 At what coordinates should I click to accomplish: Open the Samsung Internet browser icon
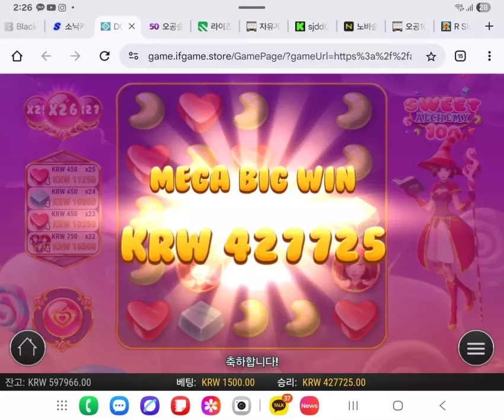click(150, 406)
